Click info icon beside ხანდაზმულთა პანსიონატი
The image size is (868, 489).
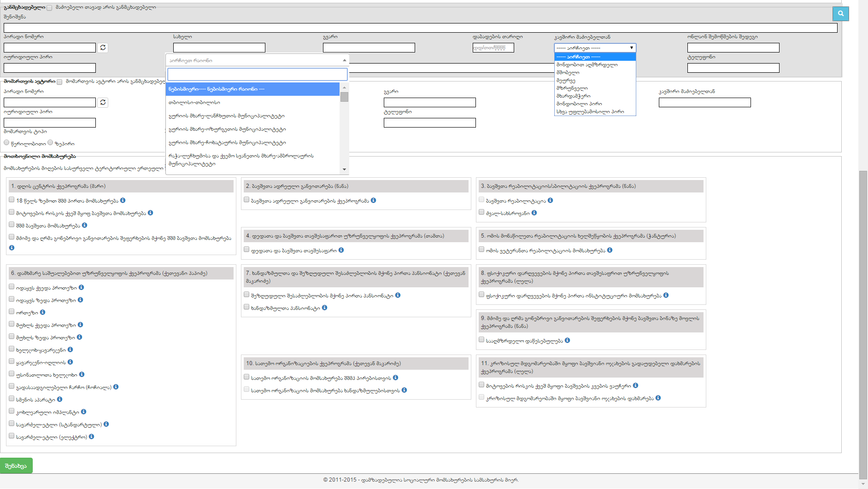pyautogui.click(x=325, y=308)
